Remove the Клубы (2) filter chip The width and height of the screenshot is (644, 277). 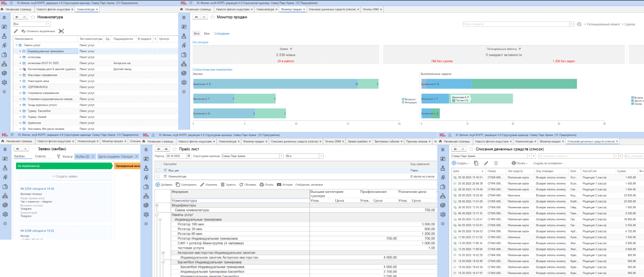(94, 156)
